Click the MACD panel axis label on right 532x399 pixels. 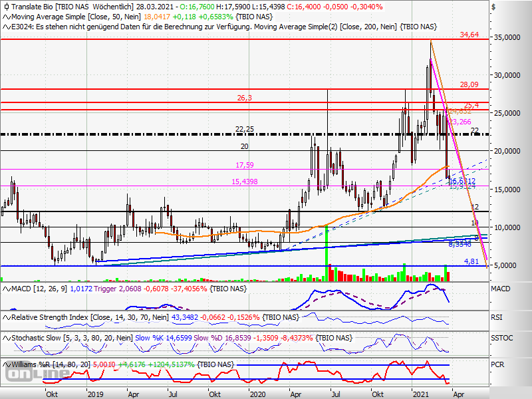pos(500,289)
